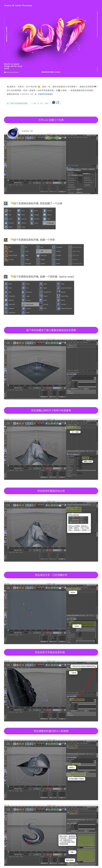102x868 pixels.
Task: Click the '打开c4d 创建三个东西' heading
Action: pos(51,120)
